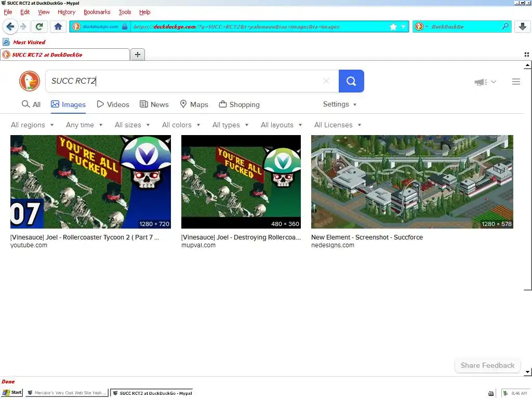
Task: Click the nedesigns.com source link
Action: [x=332, y=245]
